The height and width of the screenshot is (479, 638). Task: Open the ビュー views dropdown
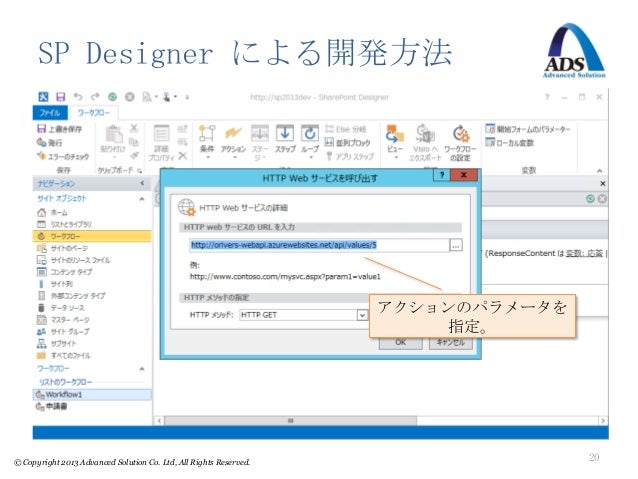tap(395, 142)
